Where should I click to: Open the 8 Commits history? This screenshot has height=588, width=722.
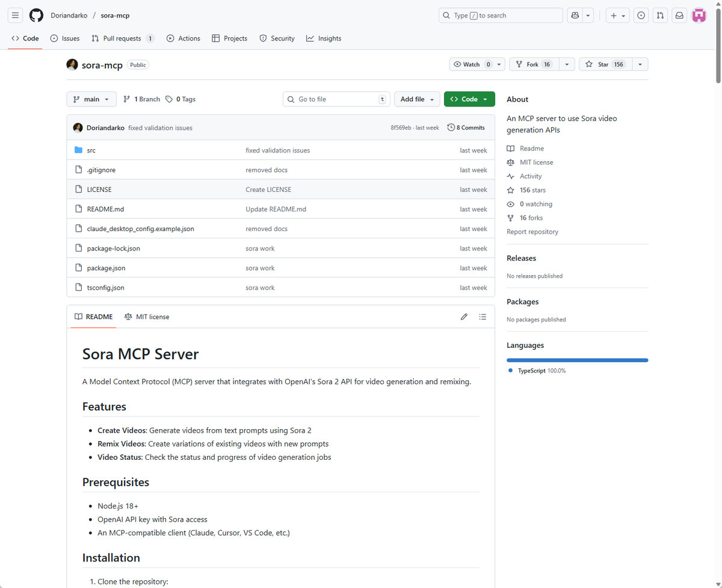point(466,128)
